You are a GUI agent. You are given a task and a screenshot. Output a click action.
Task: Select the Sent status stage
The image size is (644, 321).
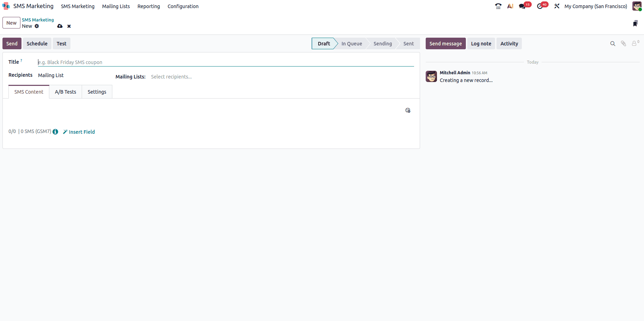pos(408,44)
